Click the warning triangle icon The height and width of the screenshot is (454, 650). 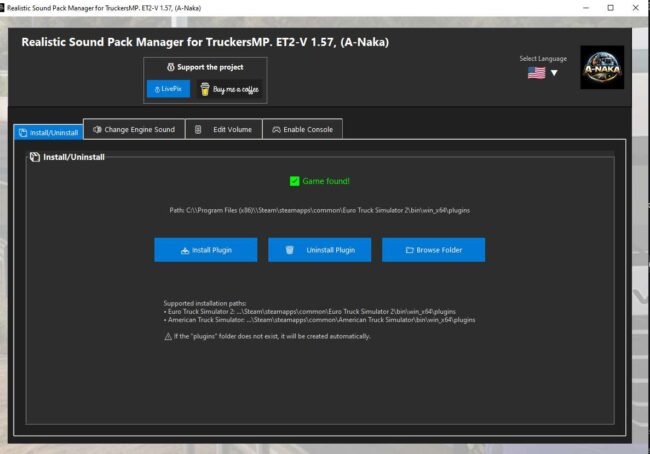(x=168, y=337)
